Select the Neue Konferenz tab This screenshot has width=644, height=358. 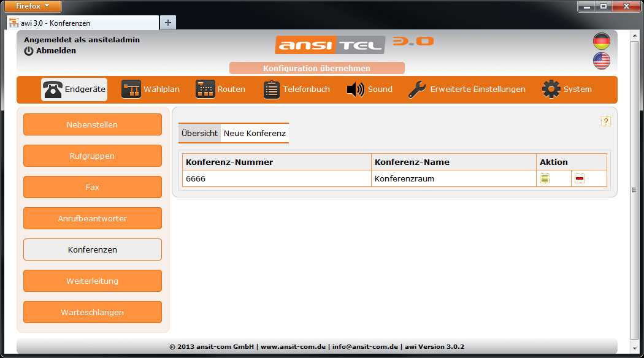[255, 133]
